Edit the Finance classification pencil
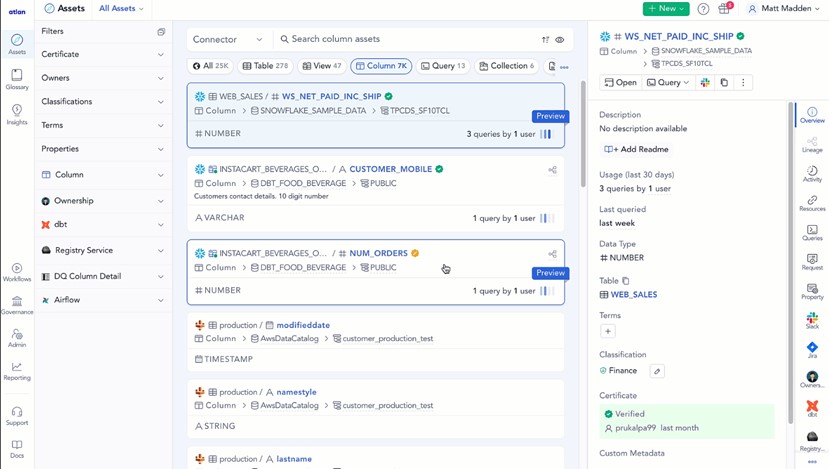Screen dimensions: 829x469 point(657,371)
